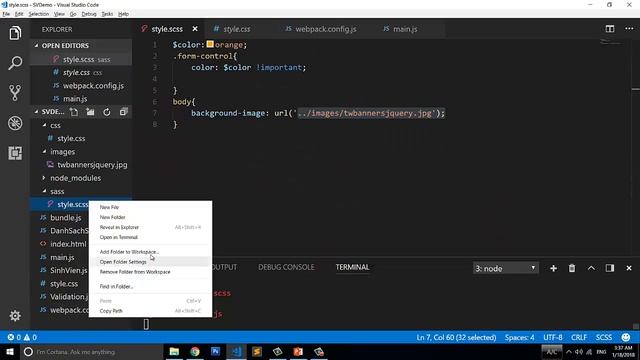
Task: Close the terminal panel
Action: (629, 268)
